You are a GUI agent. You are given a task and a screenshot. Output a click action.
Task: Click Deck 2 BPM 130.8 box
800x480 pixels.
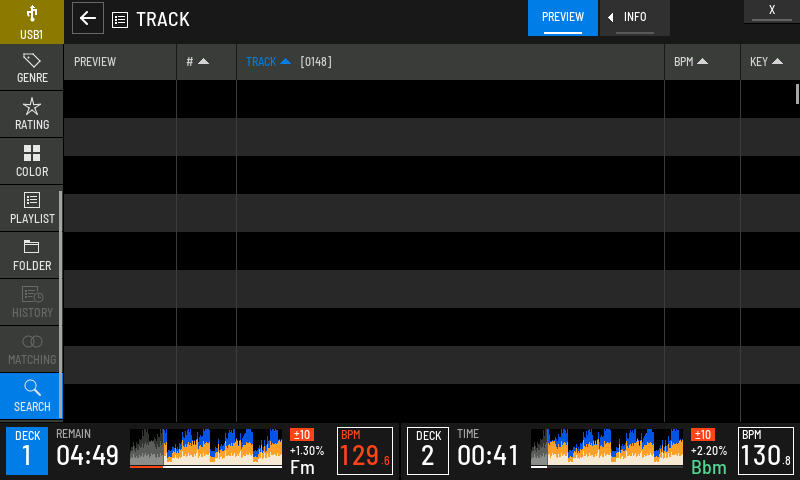point(766,451)
